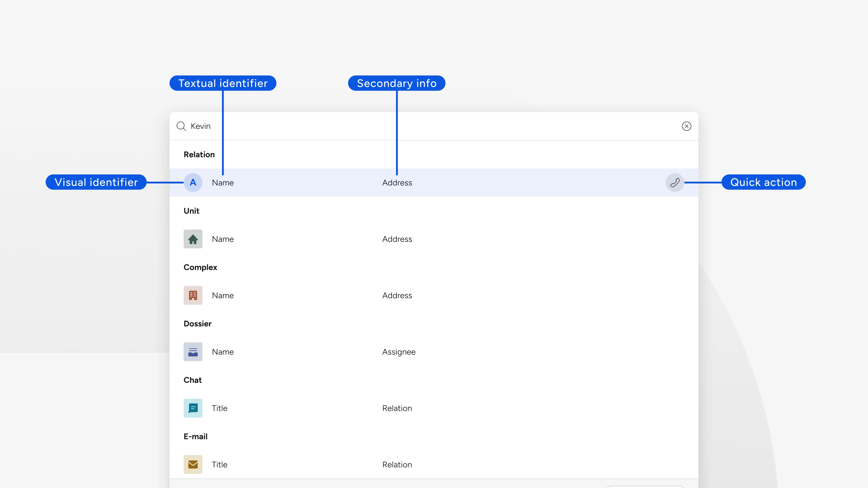The width and height of the screenshot is (868, 488).
Task: Click inside the search field containing 'Kevin'
Action: click(x=303, y=126)
